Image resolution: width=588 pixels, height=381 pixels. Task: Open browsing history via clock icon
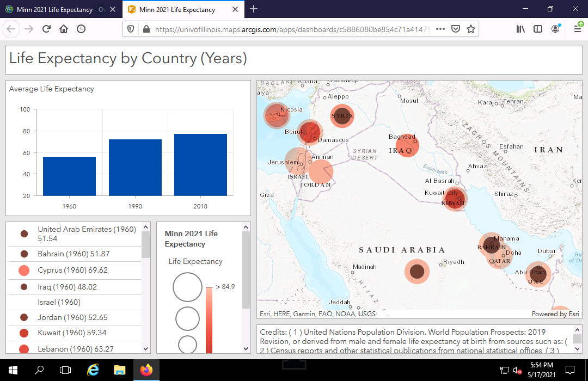[x=82, y=28]
